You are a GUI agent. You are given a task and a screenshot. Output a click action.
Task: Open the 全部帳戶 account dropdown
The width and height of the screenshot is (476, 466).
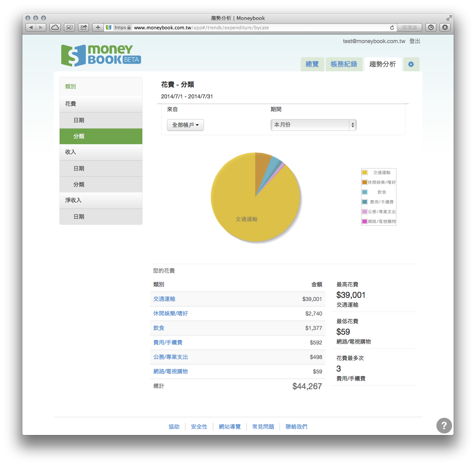[x=185, y=125]
